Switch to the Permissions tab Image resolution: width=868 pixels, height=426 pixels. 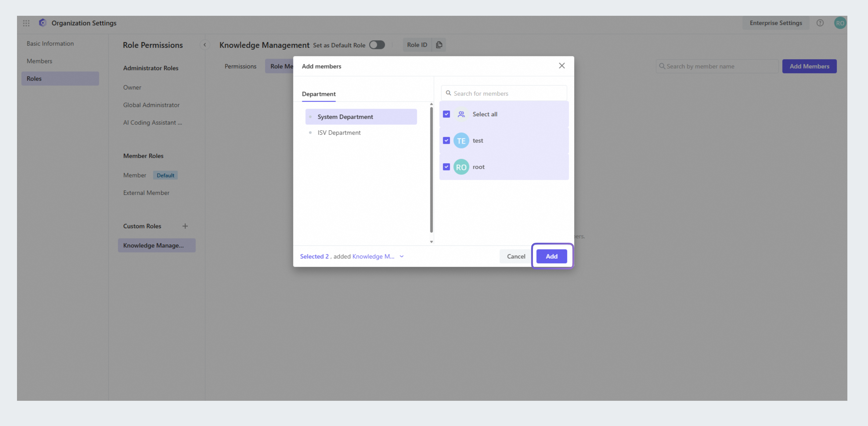pyautogui.click(x=240, y=66)
